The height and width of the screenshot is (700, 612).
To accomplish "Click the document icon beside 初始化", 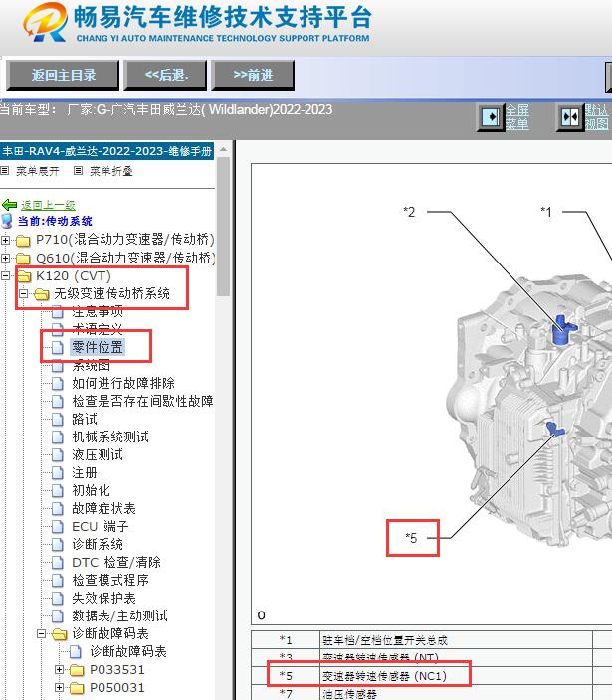I will 57,490.
